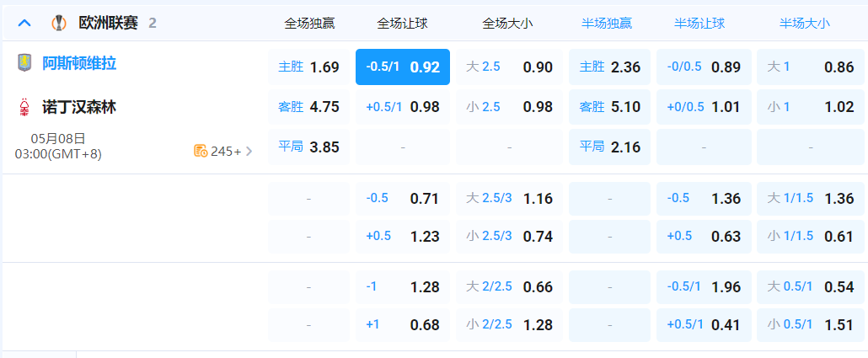Screen dimensions: 868x358
Task: Deselect highlighted handicap -0.5/1 at 0.92
Action: pyautogui.click(x=403, y=67)
